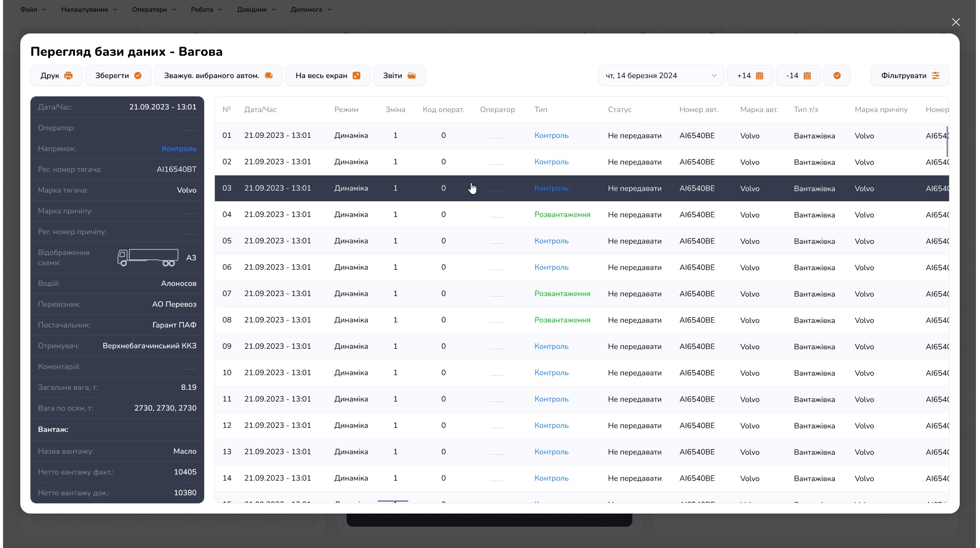Click the AI6540BE number in row 13
Image resolution: width=980 pixels, height=548 pixels.
[697, 452]
